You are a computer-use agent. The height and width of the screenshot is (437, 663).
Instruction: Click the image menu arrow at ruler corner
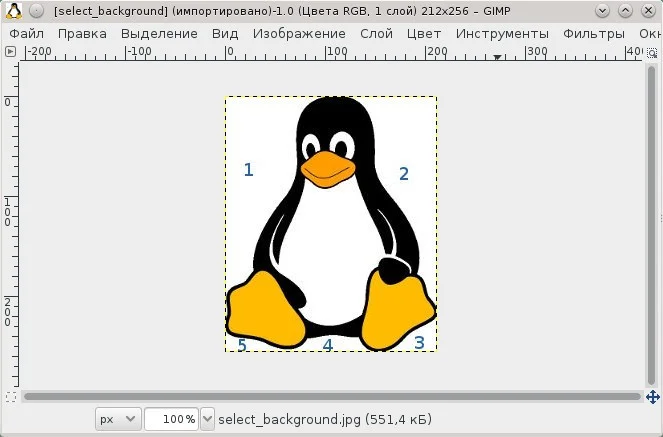(x=10, y=52)
